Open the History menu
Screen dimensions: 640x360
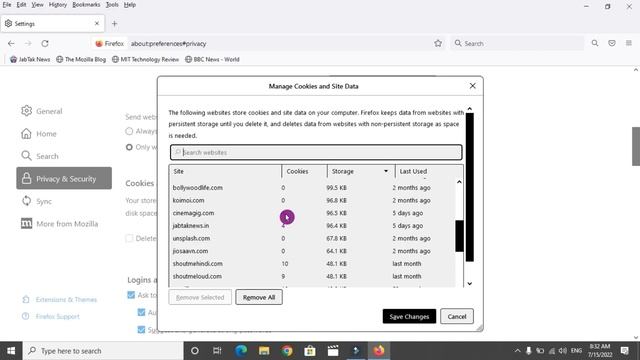point(58,5)
